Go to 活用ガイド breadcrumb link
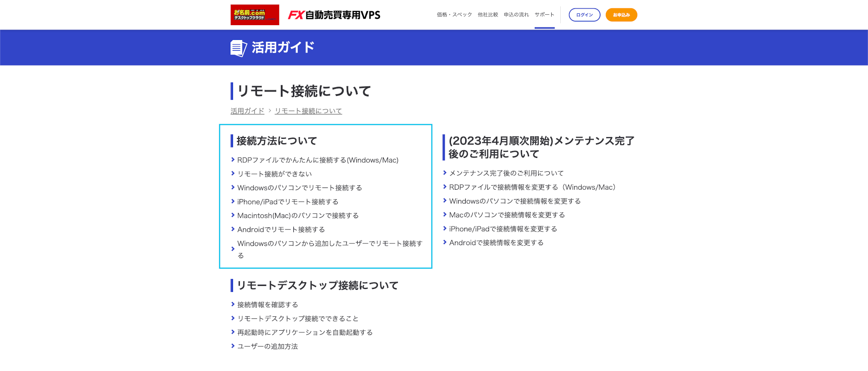The image size is (868, 371). pyautogui.click(x=247, y=111)
